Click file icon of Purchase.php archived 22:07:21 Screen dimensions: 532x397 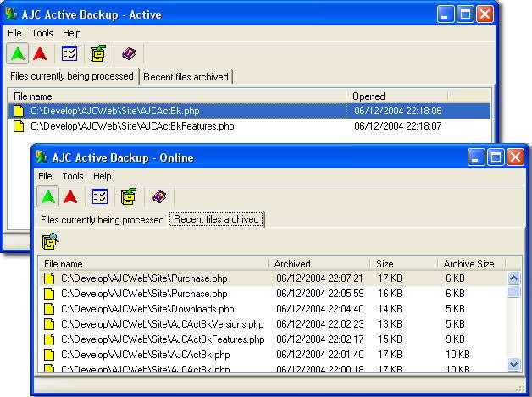[x=49, y=278]
